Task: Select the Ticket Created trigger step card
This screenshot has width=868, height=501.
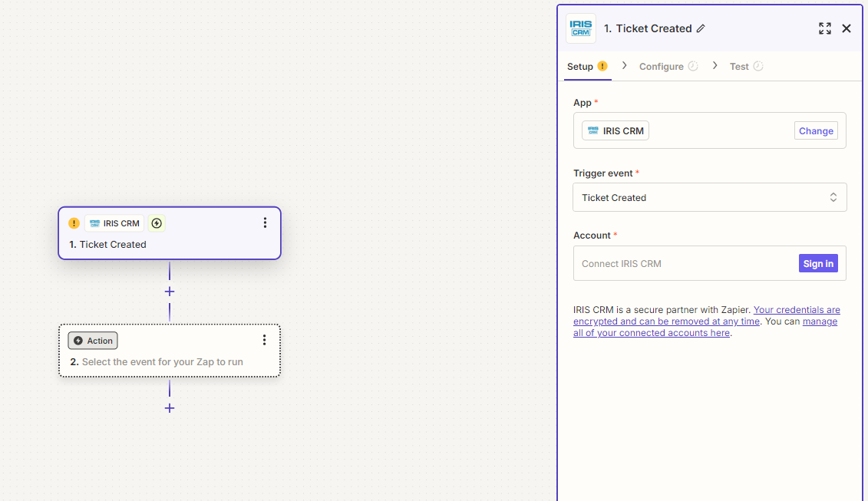Action: (x=170, y=233)
